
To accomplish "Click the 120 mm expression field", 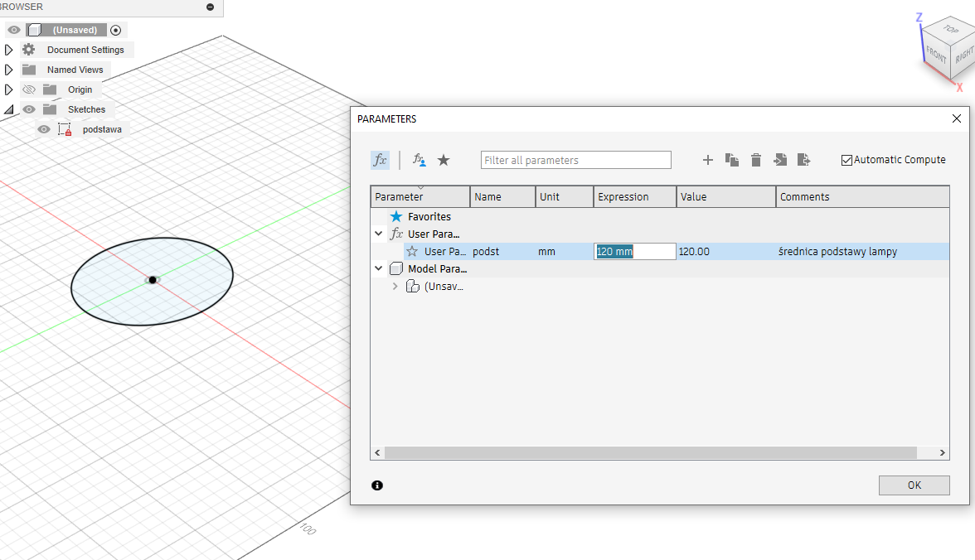I will (635, 251).
